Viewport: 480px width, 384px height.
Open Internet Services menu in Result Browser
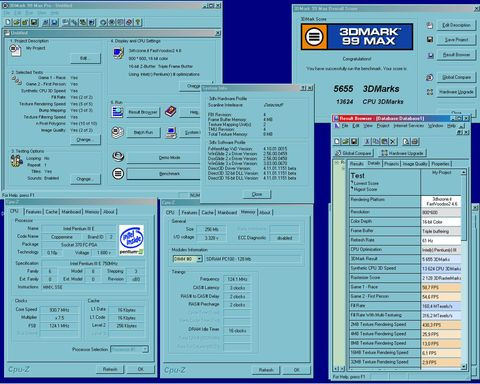point(409,126)
